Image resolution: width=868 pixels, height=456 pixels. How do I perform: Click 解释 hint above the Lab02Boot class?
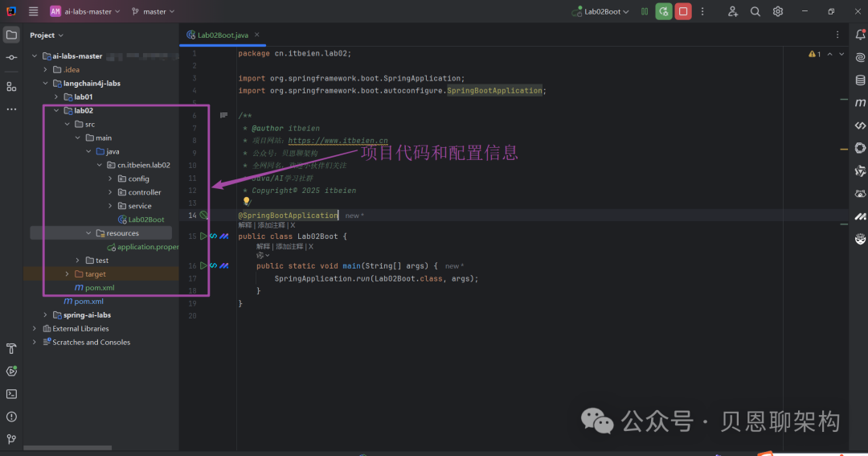click(x=245, y=225)
